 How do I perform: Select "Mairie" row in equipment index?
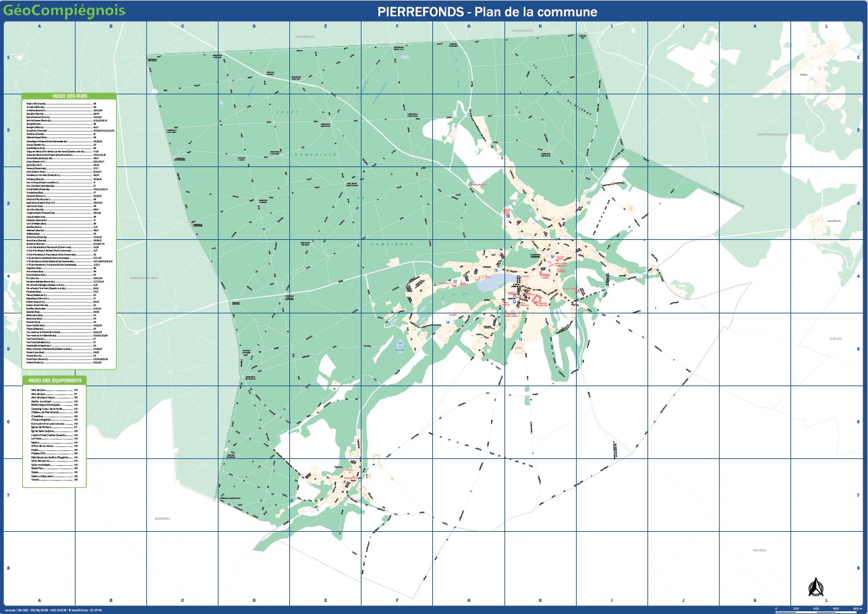55,443
